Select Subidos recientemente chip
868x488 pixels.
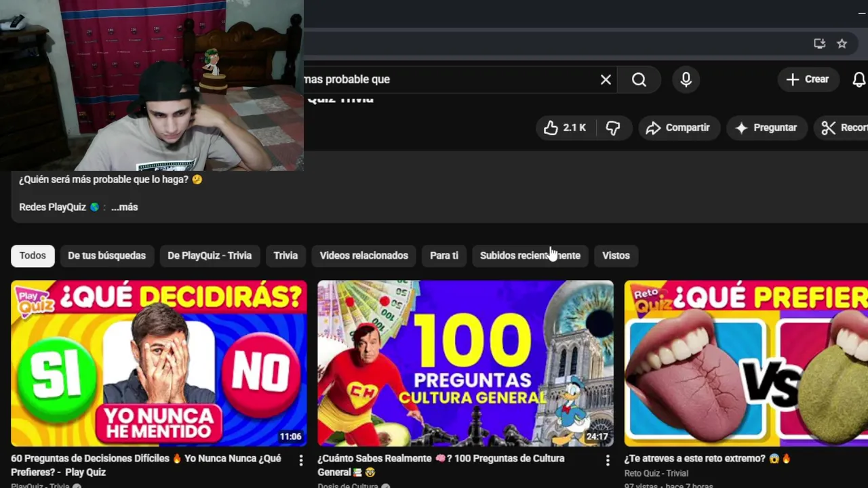[530, 256]
